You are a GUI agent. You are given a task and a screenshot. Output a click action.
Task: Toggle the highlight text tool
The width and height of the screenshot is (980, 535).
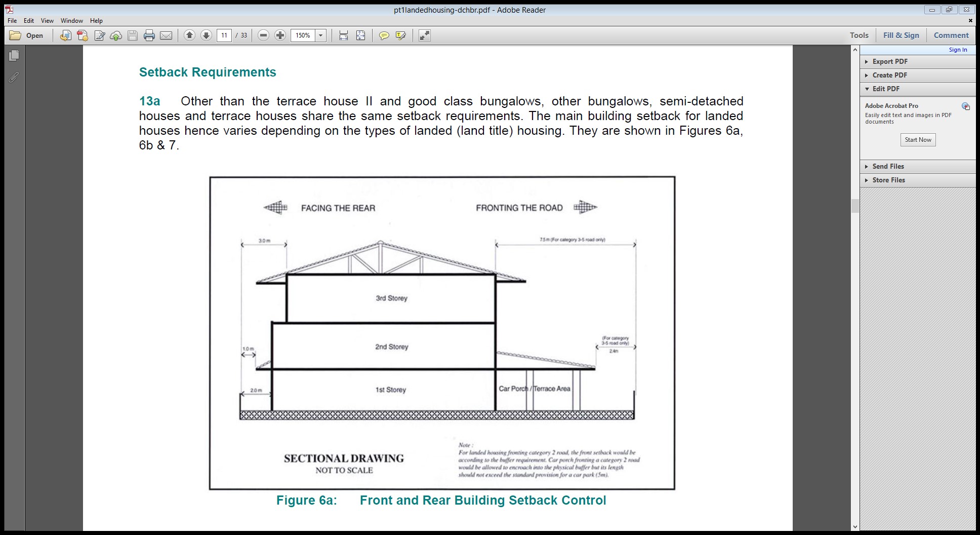[400, 35]
